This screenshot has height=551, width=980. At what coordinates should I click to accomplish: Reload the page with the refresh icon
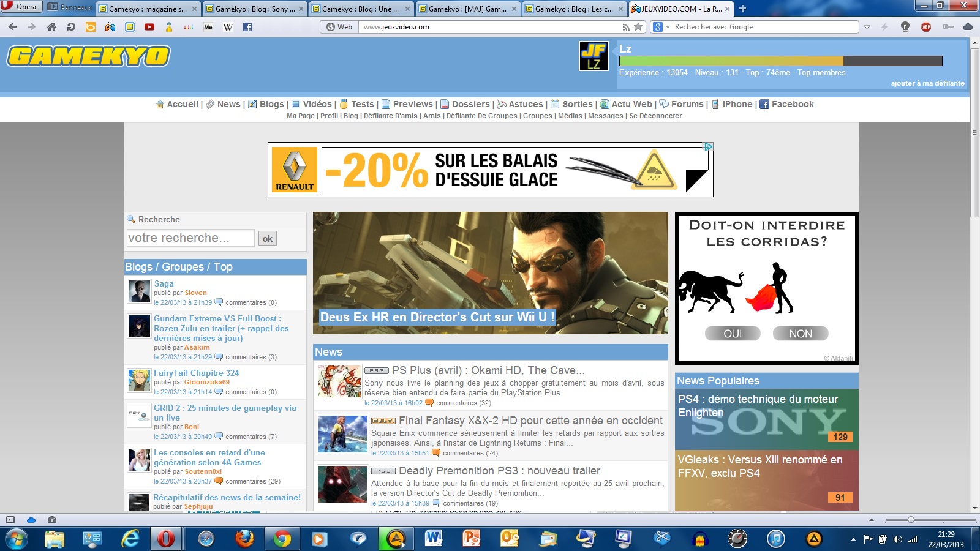pos(71,27)
